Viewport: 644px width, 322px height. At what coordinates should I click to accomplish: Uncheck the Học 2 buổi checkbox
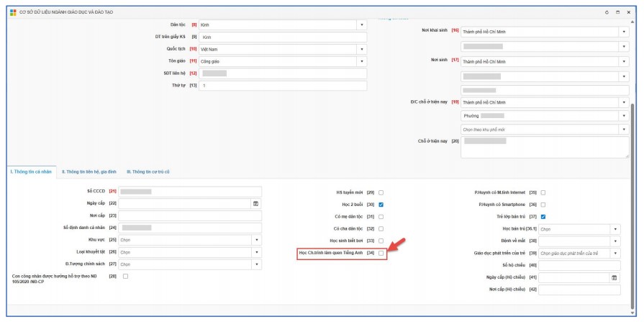point(381,205)
